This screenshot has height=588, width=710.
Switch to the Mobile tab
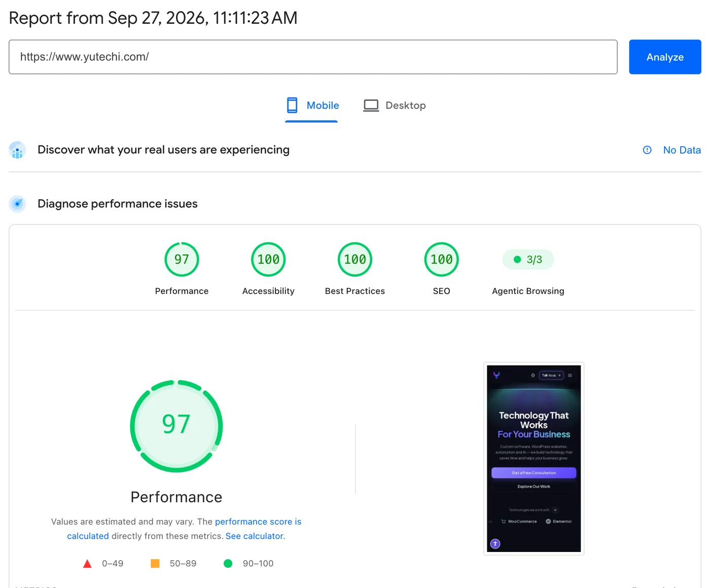coord(312,105)
